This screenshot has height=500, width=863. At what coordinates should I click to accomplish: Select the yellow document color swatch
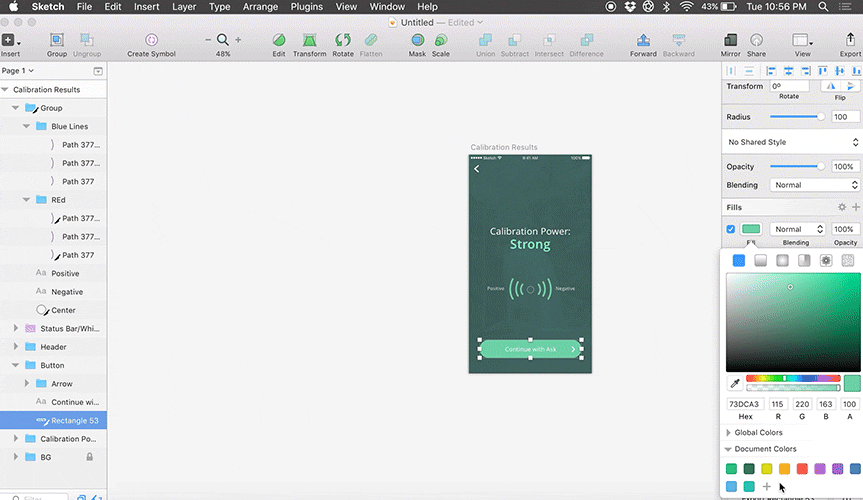click(x=767, y=469)
